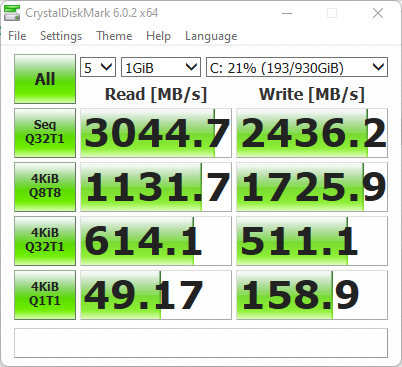Click the empty comment field at bottom
The image size is (402, 367).
pos(201,343)
